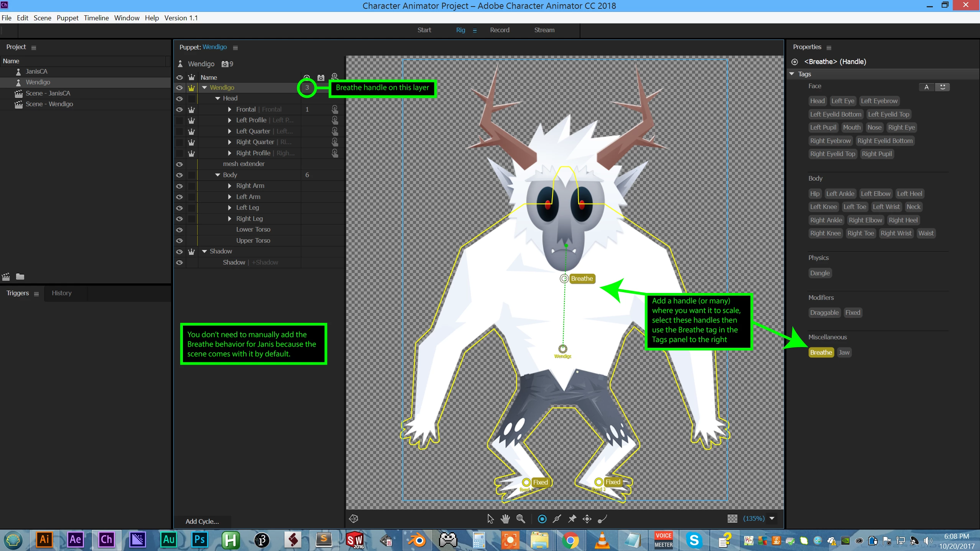This screenshot has width=980, height=551.
Task: Open the zoom percentage dropdown
Action: click(772, 518)
